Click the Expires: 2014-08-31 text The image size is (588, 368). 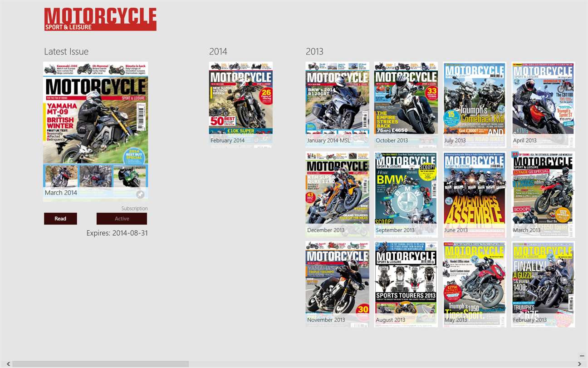(x=117, y=233)
